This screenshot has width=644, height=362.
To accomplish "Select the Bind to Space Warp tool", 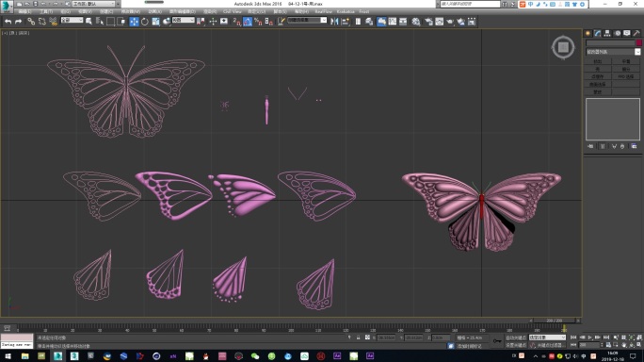I will pos(53,22).
